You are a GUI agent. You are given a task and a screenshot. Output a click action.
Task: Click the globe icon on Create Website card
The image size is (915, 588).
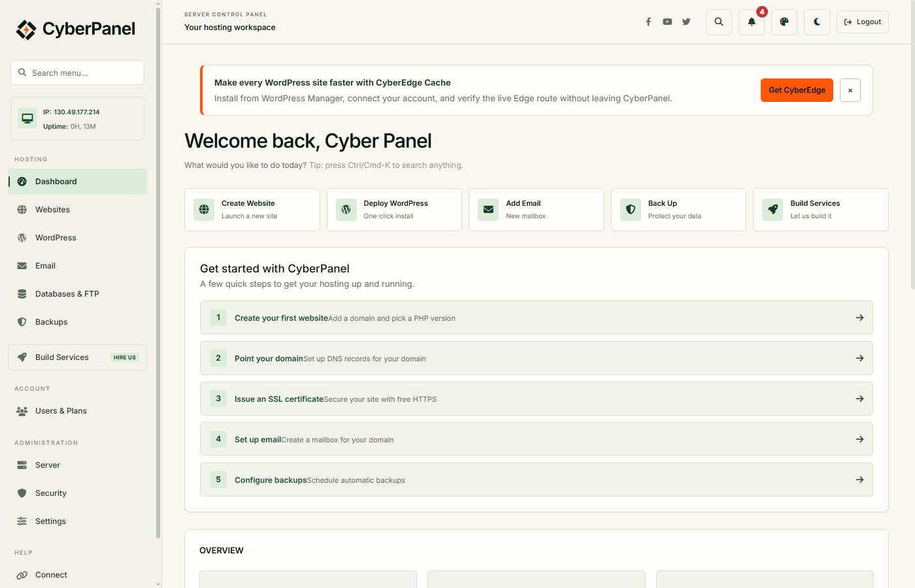204,210
